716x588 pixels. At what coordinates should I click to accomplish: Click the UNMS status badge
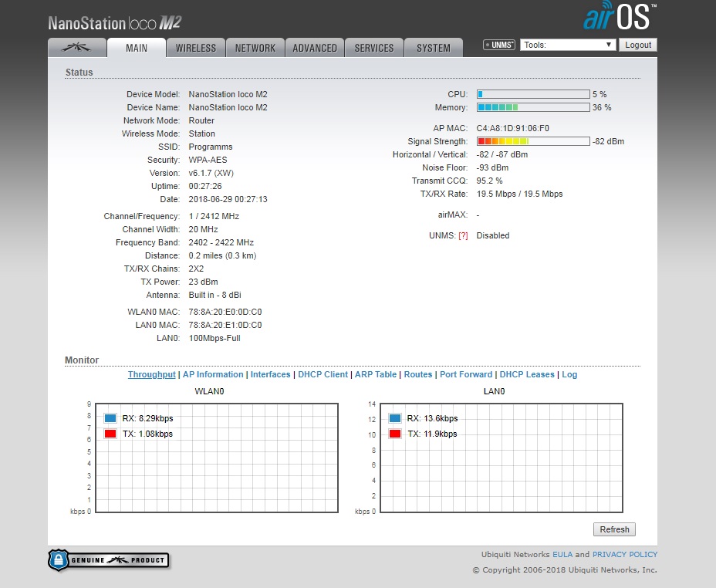pos(499,45)
